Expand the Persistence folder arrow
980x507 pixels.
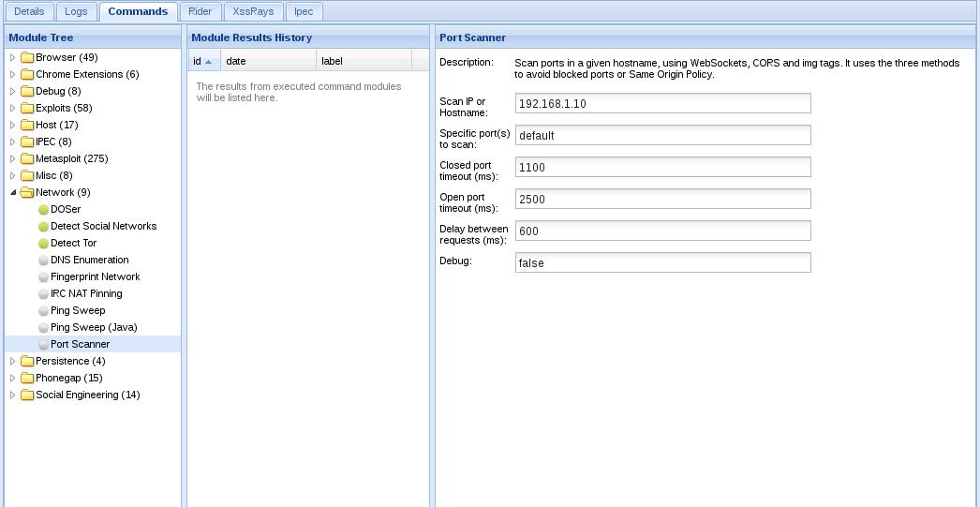[x=12, y=362]
